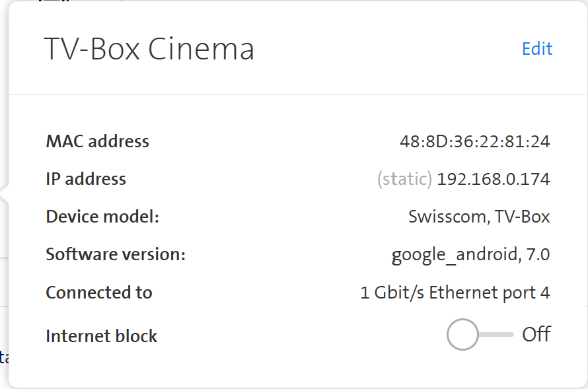Click the gray (static) tag

(404, 179)
